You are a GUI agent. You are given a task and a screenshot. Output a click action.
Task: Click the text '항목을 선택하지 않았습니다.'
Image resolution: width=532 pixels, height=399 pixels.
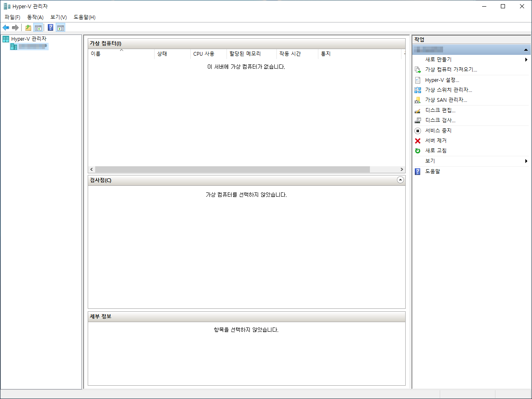tap(246, 330)
